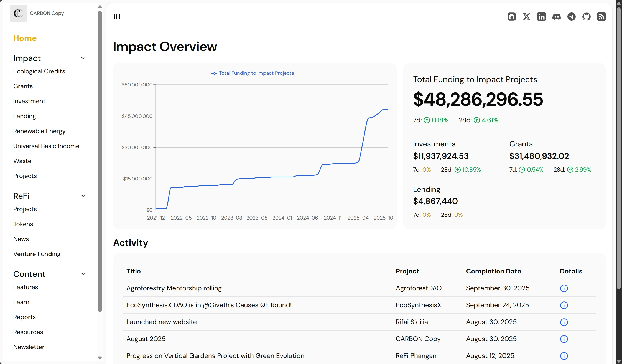View info icon for Launched new website
Screen dimensions: 622x364
point(564,322)
